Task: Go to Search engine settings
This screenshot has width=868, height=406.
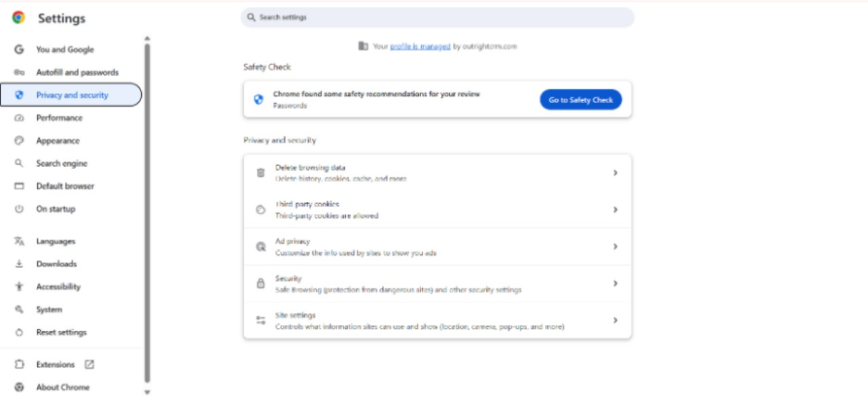Action: pyautogui.click(x=61, y=163)
